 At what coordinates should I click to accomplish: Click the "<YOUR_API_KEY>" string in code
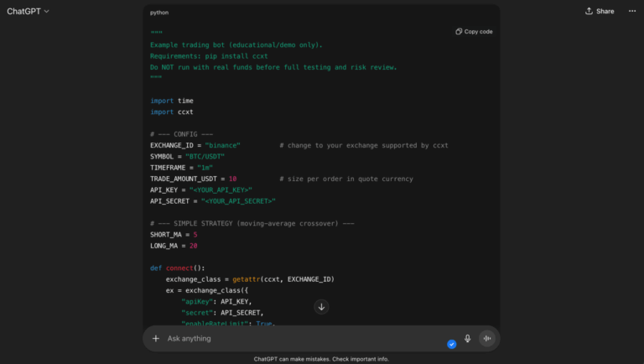(220, 190)
